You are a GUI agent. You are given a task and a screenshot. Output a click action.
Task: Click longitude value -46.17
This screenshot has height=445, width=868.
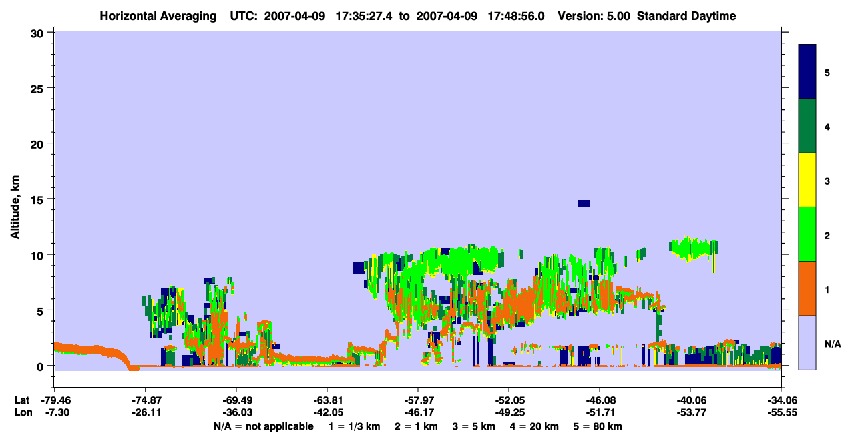[417, 413]
